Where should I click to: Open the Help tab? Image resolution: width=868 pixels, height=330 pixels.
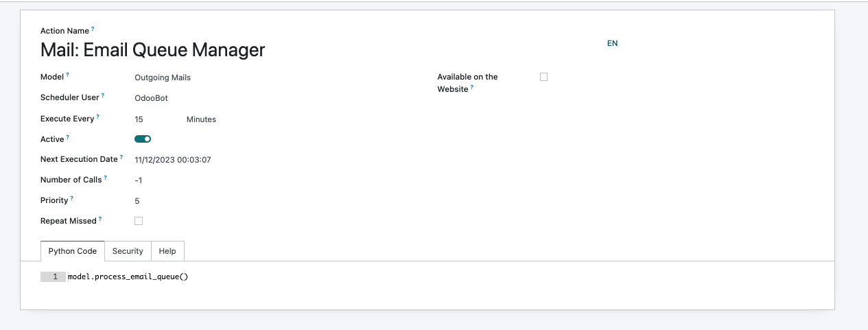click(167, 251)
